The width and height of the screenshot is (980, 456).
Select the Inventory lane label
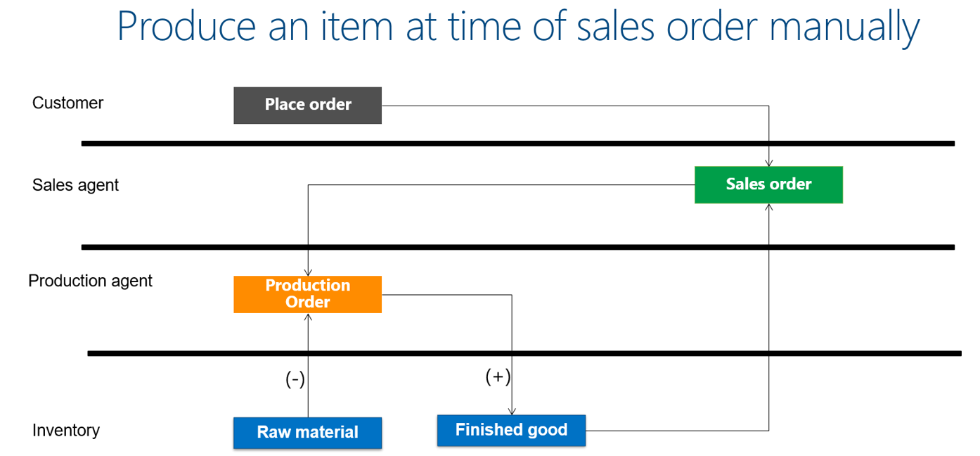(x=65, y=431)
